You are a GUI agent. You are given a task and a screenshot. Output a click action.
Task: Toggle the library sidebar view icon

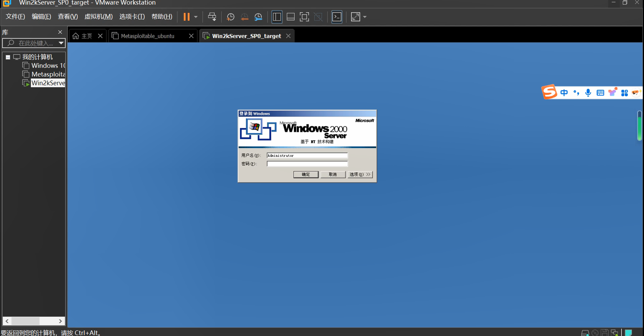[277, 17]
